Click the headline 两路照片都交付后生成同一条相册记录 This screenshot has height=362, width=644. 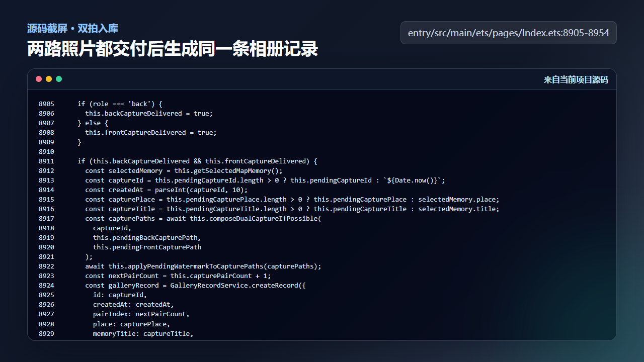[x=173, y=49]
